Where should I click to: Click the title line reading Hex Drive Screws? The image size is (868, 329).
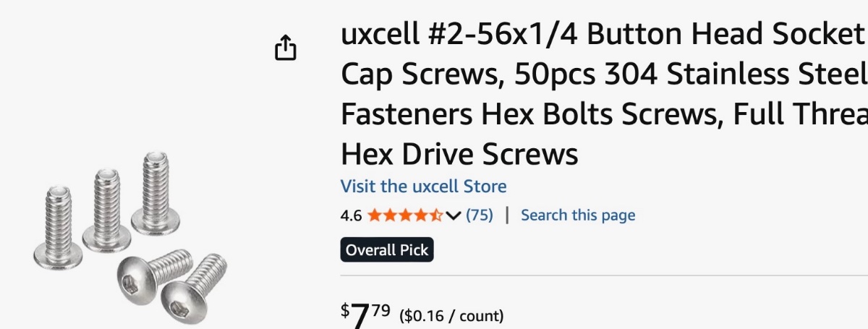pos(459,154)
